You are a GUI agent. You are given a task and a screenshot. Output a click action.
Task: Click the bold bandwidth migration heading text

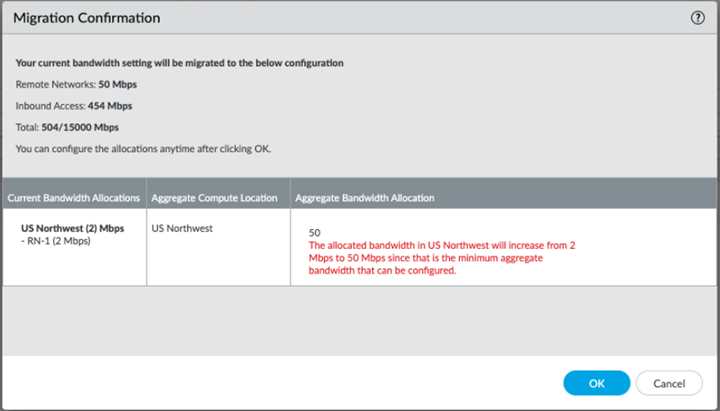tap(180, 63)
